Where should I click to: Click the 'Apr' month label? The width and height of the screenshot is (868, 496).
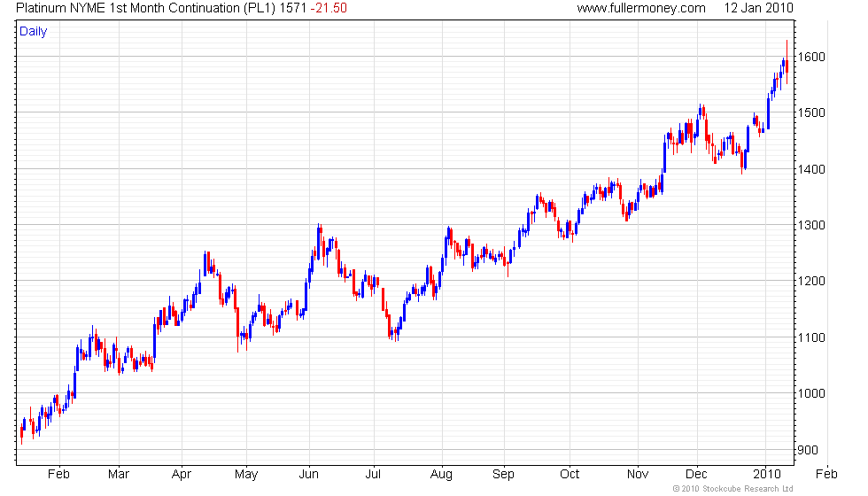pyautogui.click(x=182, y=475)
